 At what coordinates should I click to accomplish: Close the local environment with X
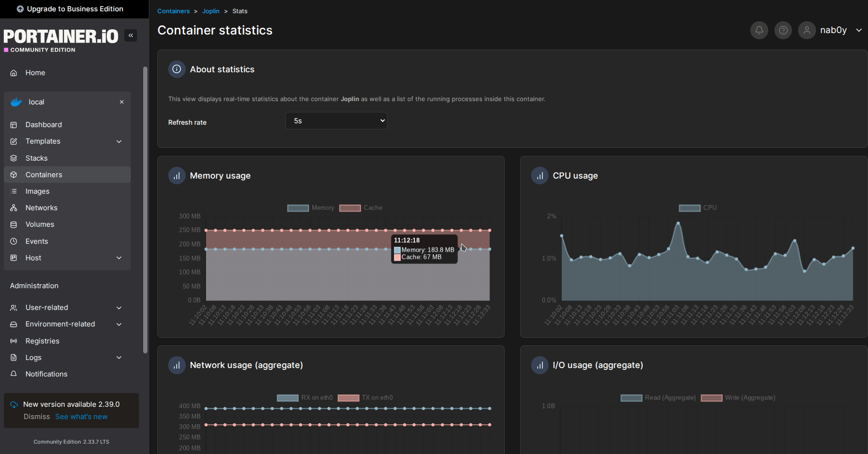(x=121, y=102)
